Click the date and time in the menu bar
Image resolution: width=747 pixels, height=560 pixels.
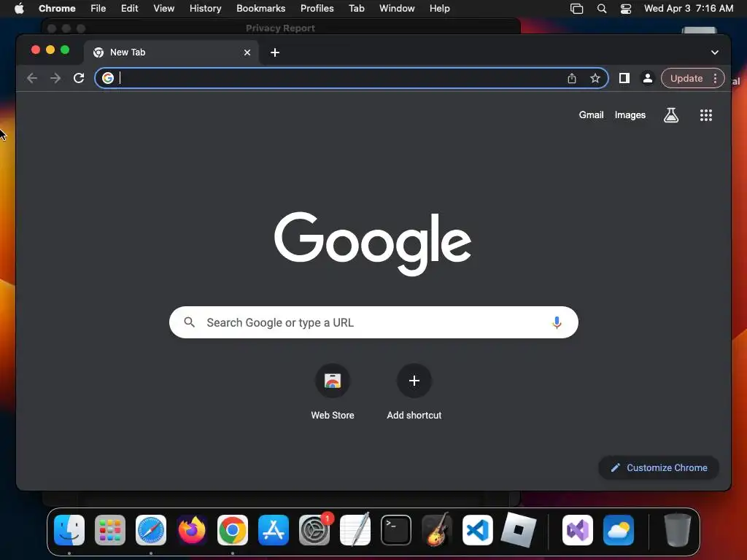tap(689, 9)
